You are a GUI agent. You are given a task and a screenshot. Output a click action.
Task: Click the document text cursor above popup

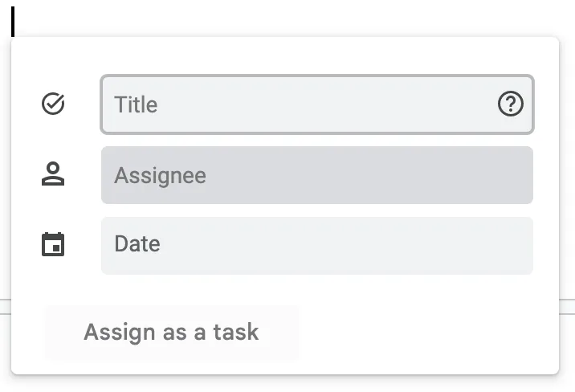click(13, 22)
